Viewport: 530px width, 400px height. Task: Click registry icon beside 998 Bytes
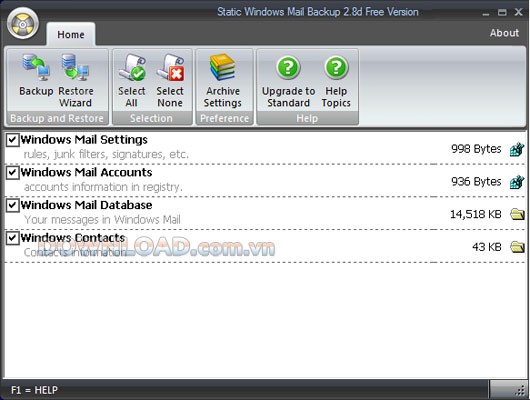click(x=517, y=149)
